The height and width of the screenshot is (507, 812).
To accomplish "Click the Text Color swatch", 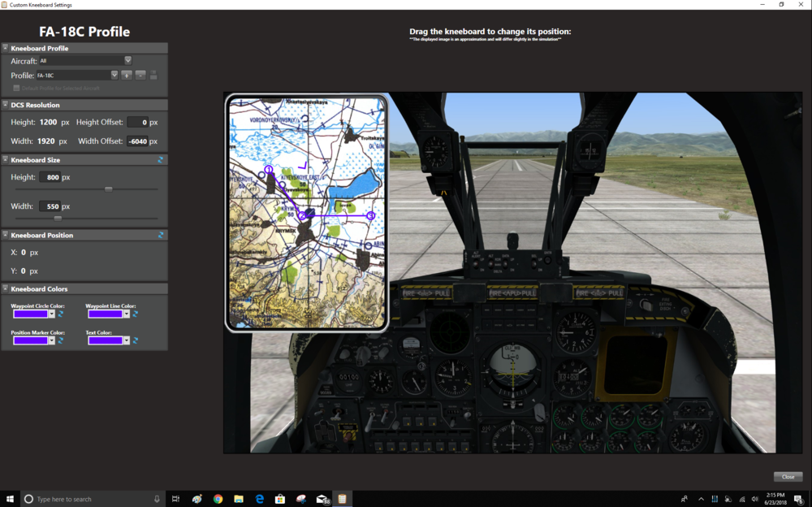I will tap(105, 340).
